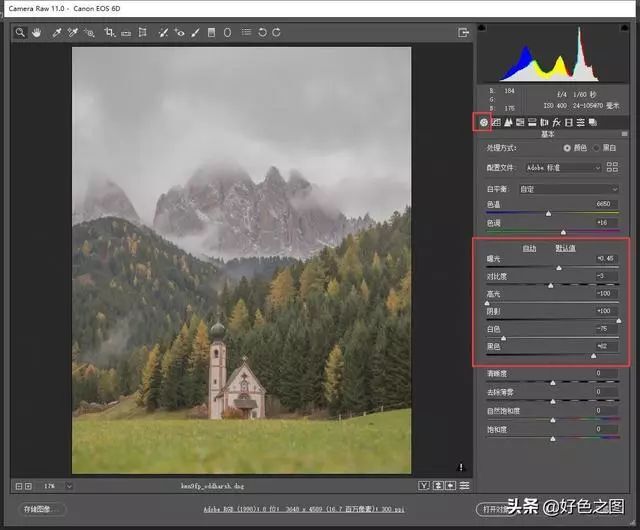Toggle full screen mode icon
This screenshot has width=640, height=530.
pos(463,33)
